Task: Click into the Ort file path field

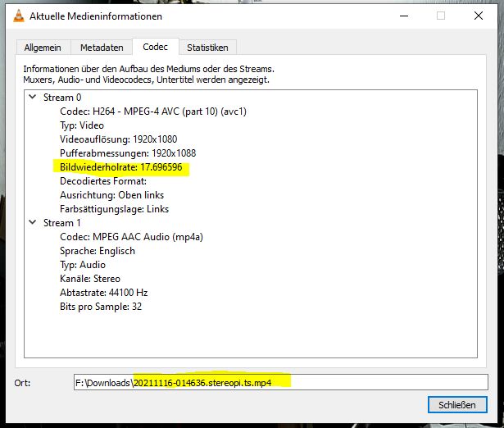Action: tap(280, 382)
